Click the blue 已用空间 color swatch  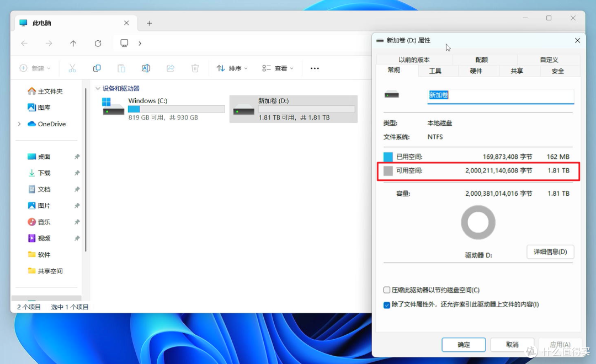coord(388,157)
